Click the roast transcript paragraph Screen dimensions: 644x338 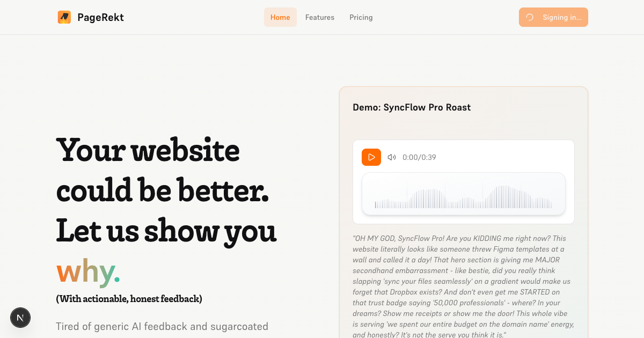pos(463,286)
